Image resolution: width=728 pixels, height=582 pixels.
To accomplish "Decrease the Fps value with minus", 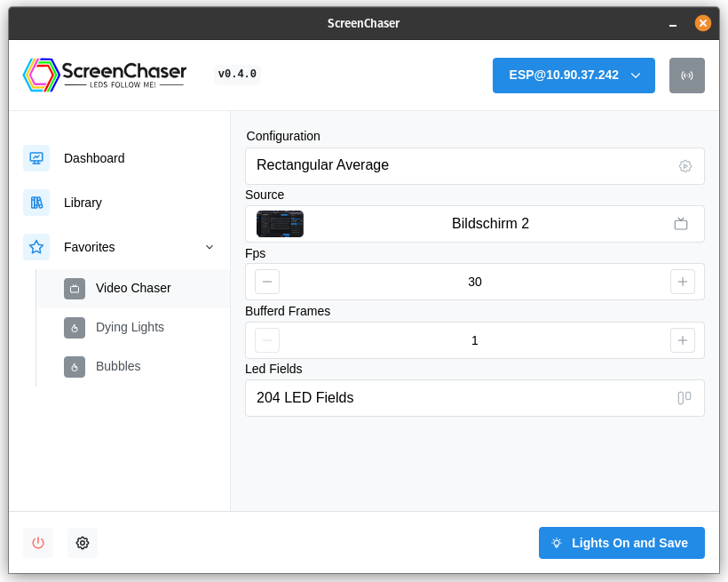I will (267, 282).
